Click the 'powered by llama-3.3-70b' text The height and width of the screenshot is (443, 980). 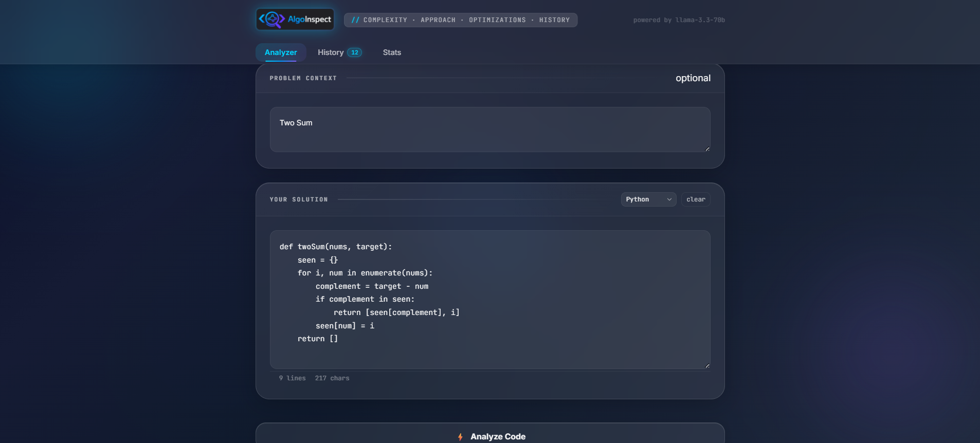click(679, 20)
